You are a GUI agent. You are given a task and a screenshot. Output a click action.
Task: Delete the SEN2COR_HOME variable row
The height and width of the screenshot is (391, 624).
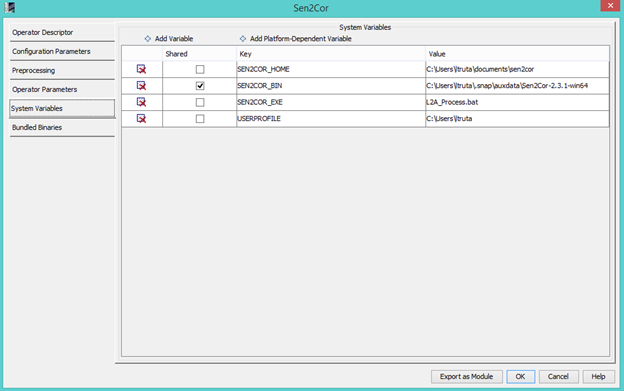(x=141, y=69)
